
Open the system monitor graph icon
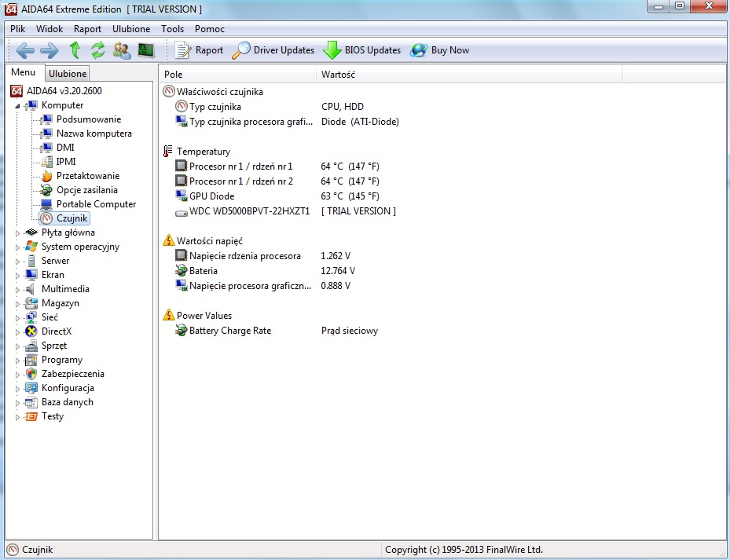(x=146, y=50)
